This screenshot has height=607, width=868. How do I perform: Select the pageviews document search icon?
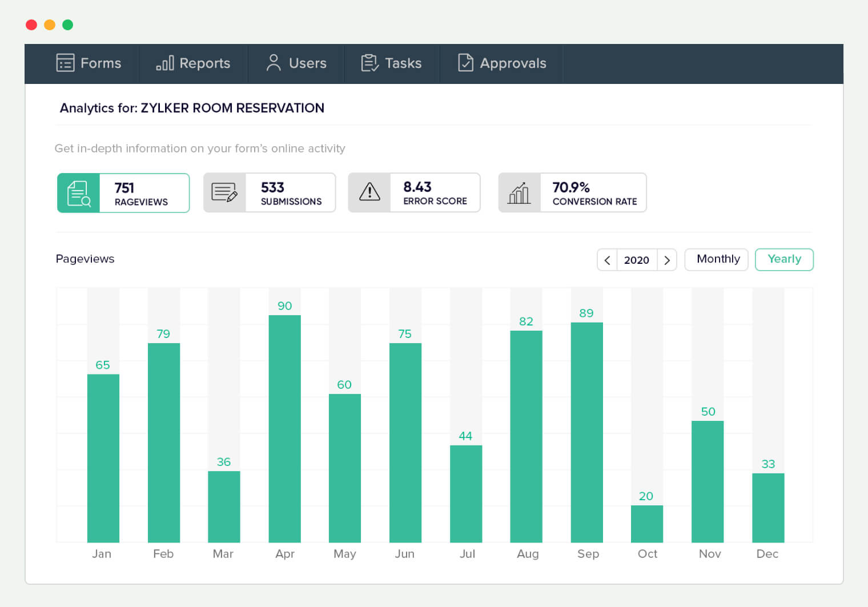point(79,193)
